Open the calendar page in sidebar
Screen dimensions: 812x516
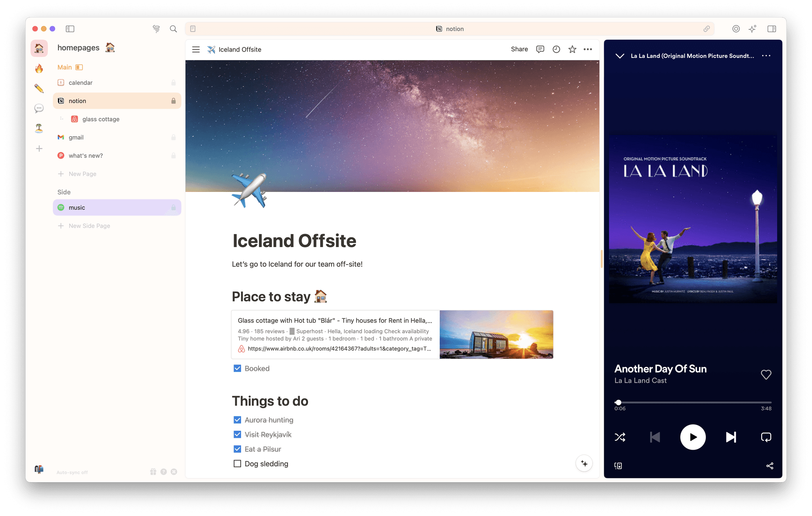(81, 82)
